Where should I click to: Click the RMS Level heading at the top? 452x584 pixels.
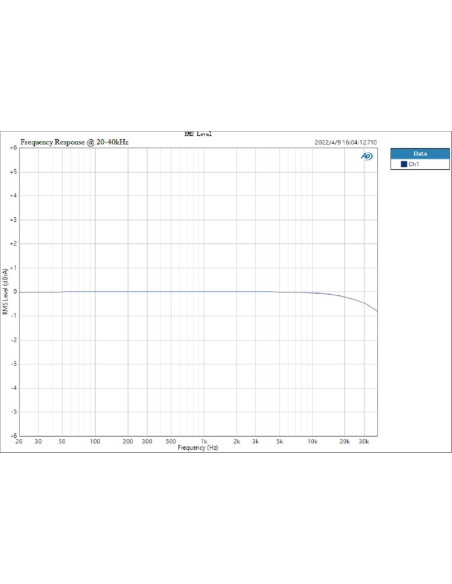tap(198, 134)
